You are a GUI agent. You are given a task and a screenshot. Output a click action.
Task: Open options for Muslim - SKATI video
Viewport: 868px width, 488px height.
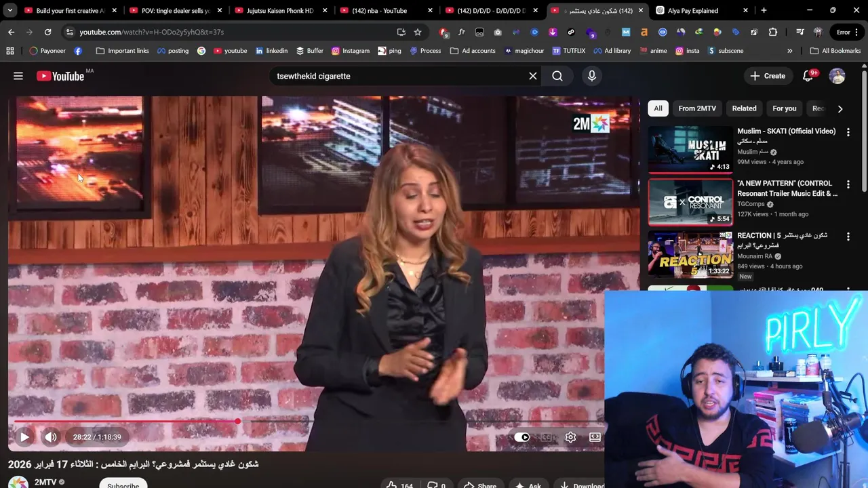click(848, 132)
